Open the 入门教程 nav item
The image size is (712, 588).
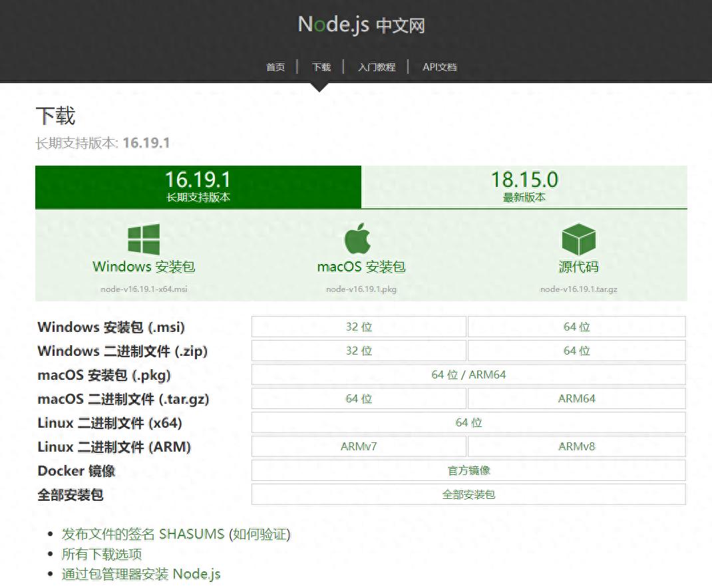click(x=377, y=67)
